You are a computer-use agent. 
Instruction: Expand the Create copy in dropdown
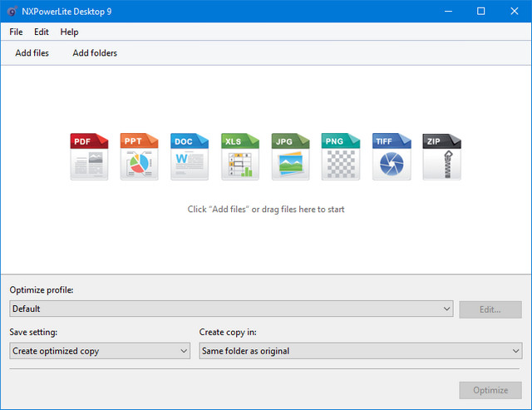360,351
